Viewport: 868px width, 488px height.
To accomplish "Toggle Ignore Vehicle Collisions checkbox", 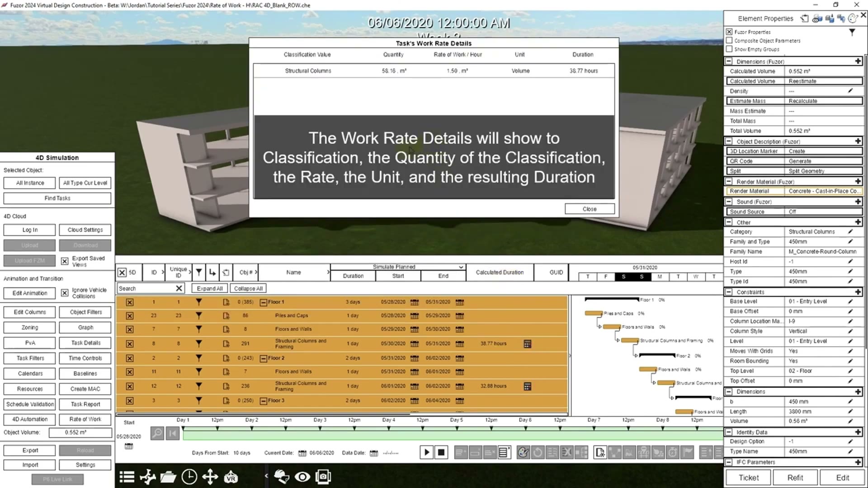I will point(65,293).
